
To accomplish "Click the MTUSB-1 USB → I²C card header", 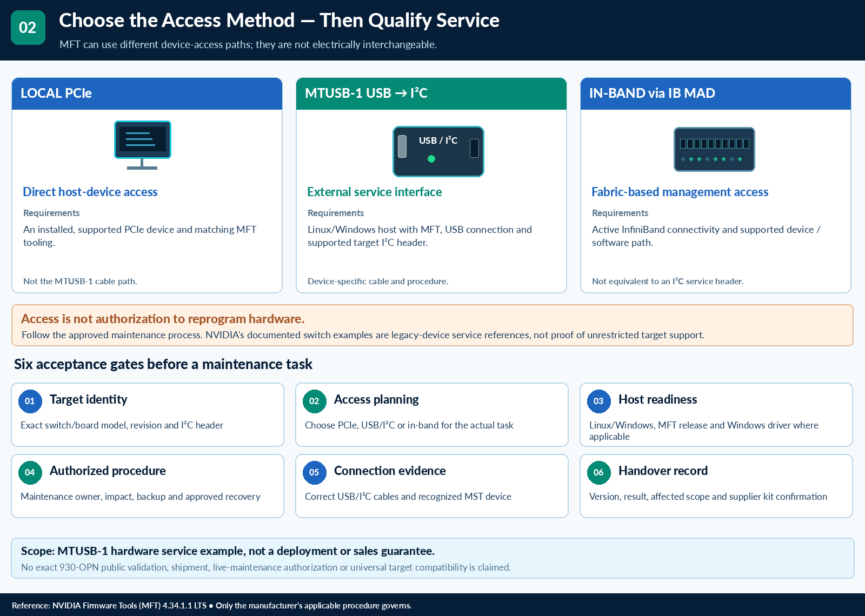I will point(431,93).
